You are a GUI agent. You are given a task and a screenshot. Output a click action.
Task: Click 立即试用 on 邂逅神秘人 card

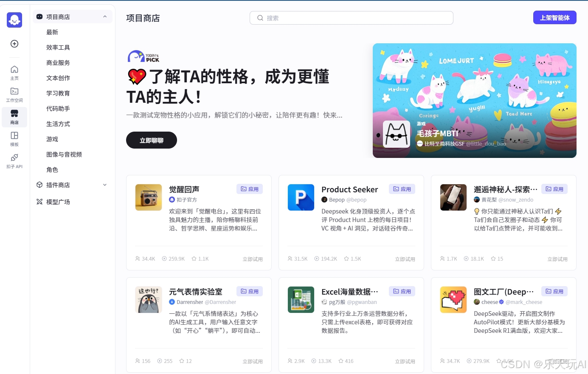coord(557,259)
